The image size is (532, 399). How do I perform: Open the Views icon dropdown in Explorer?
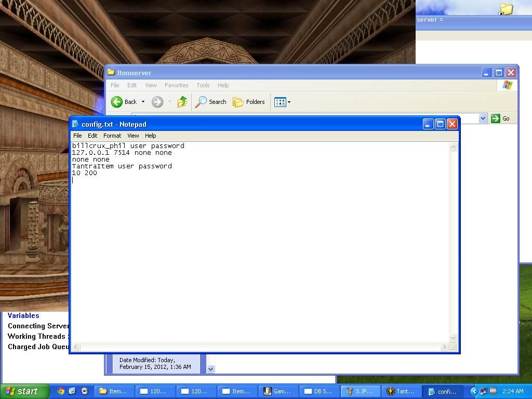point(282,102)
